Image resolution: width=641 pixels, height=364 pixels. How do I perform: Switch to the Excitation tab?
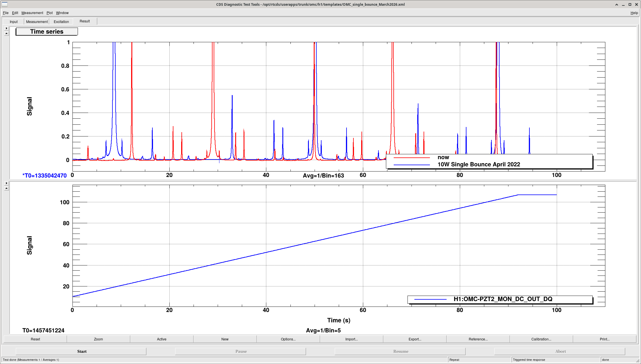point(61,22)
